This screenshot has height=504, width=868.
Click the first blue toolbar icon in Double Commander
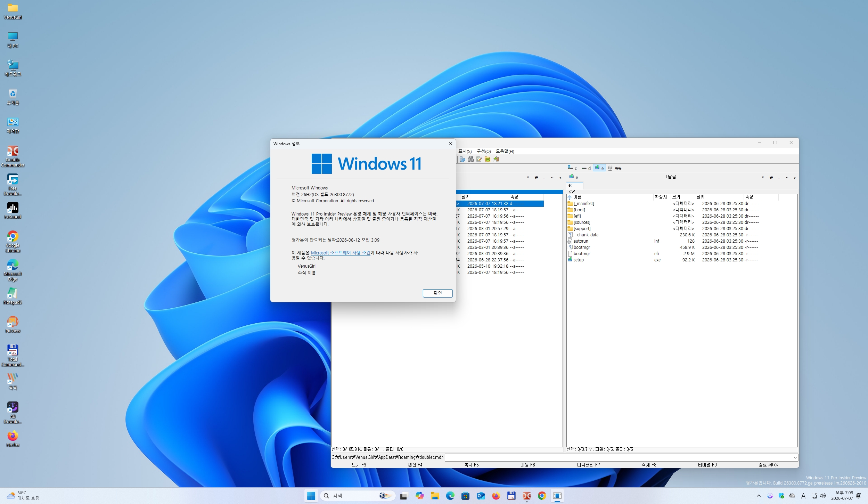(x=462, y=159)
